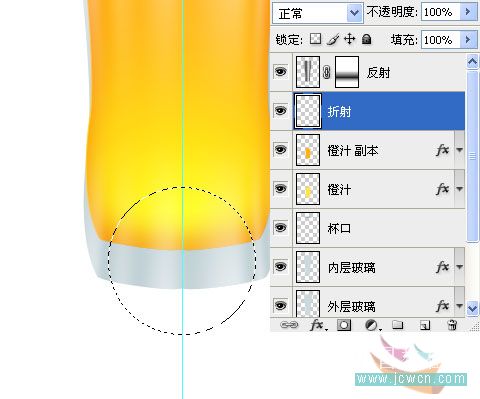This screenshot has height=399, width=480.
Task: Click the 橙汁 layer thumbnail
Action: 308,189
